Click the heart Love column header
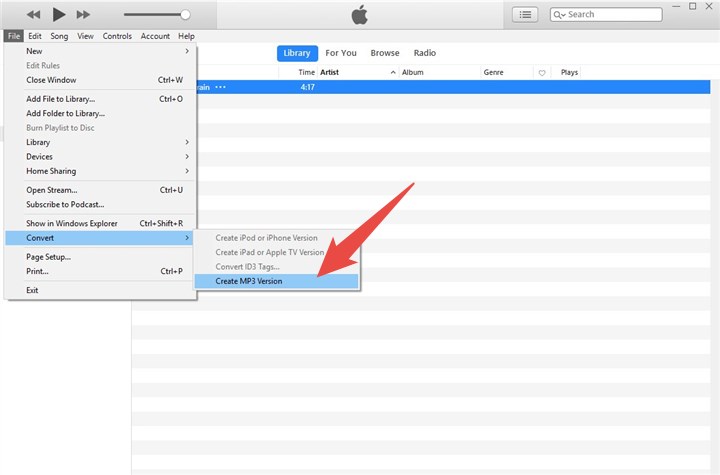 pos(542,73)
